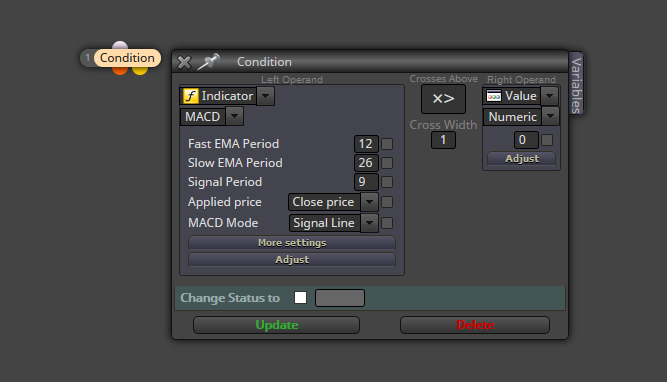
Task: Expand the Close price dropdown
Action: pos(370,202)
